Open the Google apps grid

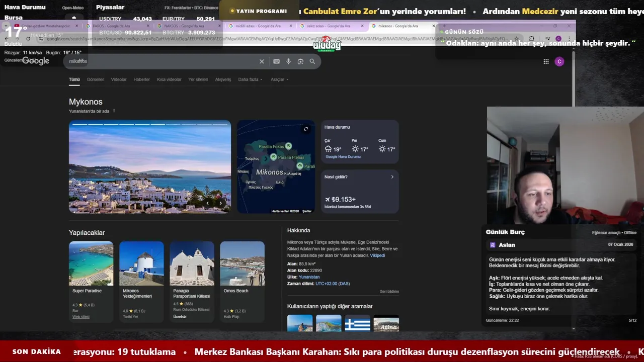coord(546,61)
